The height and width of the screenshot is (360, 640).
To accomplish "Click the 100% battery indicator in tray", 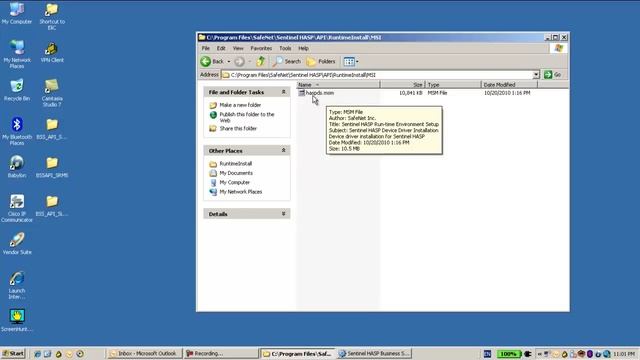I will [509, 354].
